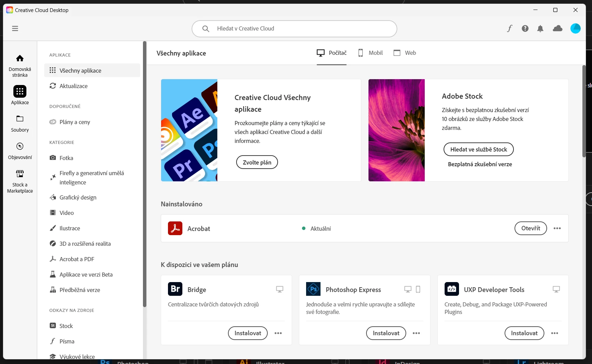Viewport: 592px width, 364px height.
Task: Open Plány a ceny
Action: point(92,122)
